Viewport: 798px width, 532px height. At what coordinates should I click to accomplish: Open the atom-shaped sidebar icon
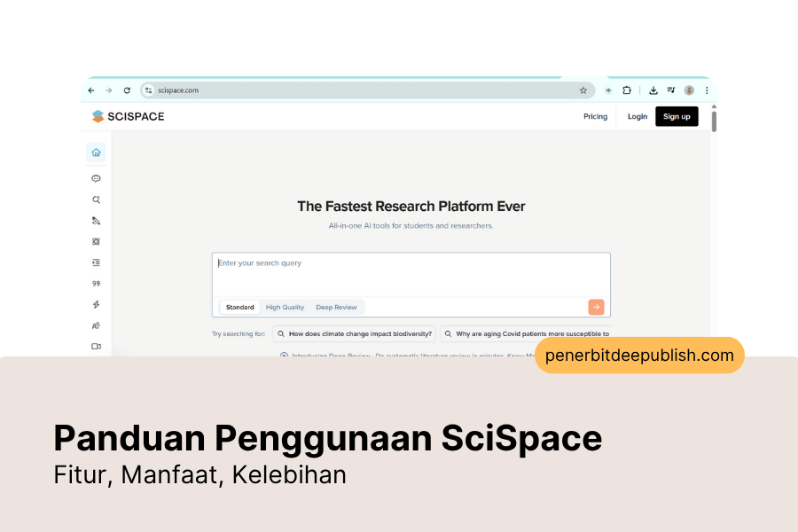click(96, 241)
